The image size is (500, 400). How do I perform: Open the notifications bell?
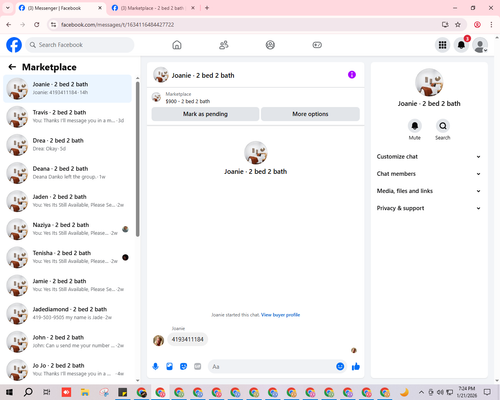click(x=461, y=45)
